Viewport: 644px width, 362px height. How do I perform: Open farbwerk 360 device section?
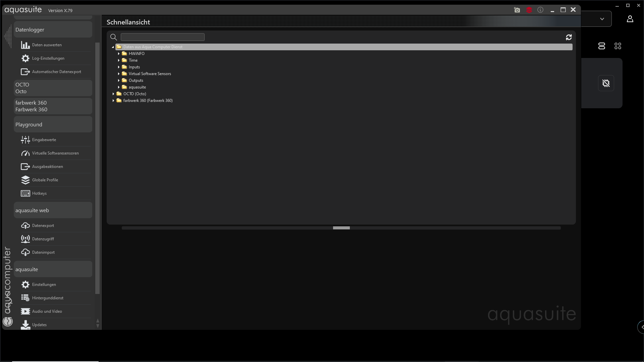pos(53,106)
